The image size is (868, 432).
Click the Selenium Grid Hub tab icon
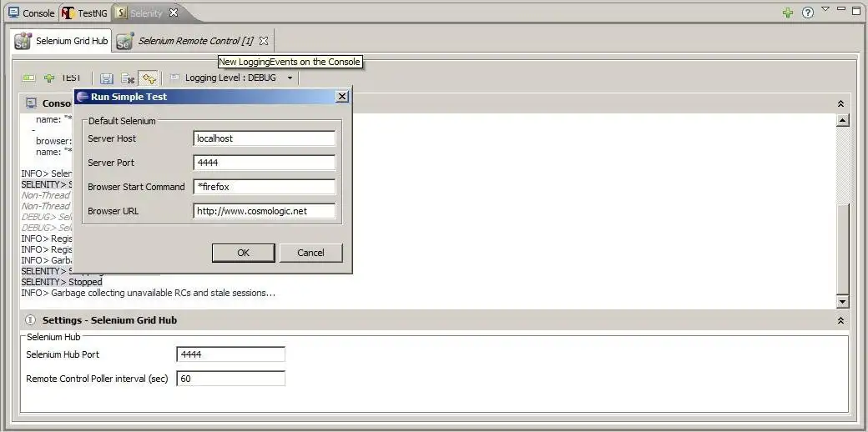click(23, 41)
